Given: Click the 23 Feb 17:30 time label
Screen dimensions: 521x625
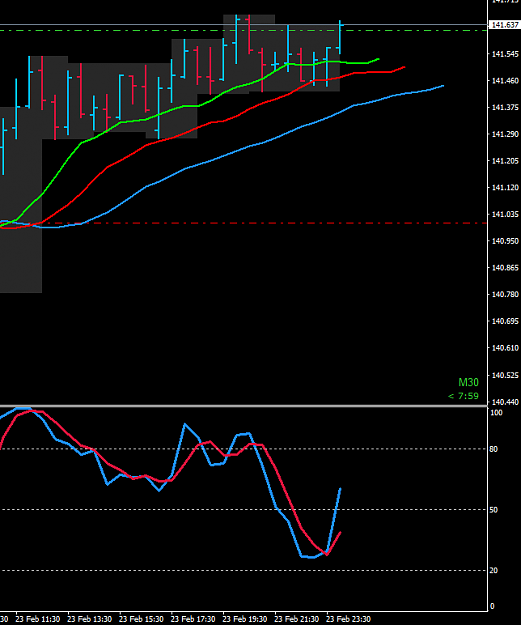Looking at the screenshot, I should click(193, 619).
